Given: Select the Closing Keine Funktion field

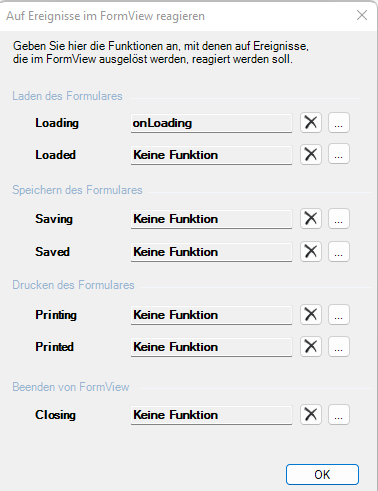Looking at the screenshot, I should 211,415.
